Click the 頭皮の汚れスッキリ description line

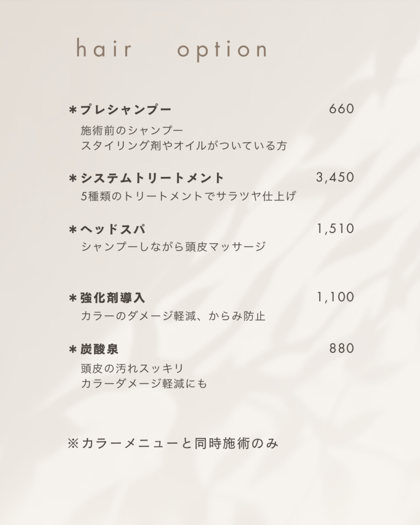coord(132,368)
